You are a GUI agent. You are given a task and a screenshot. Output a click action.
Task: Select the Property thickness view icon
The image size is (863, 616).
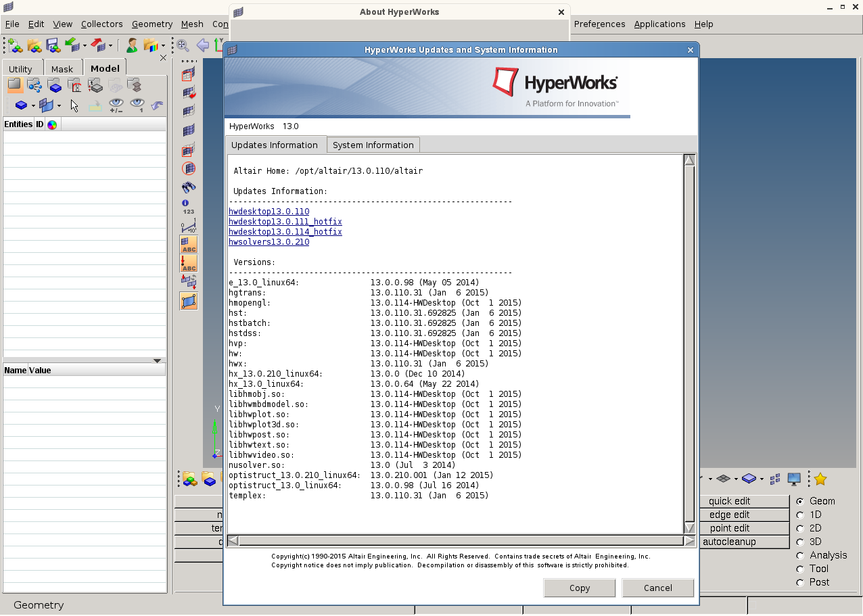click(95, 86)
